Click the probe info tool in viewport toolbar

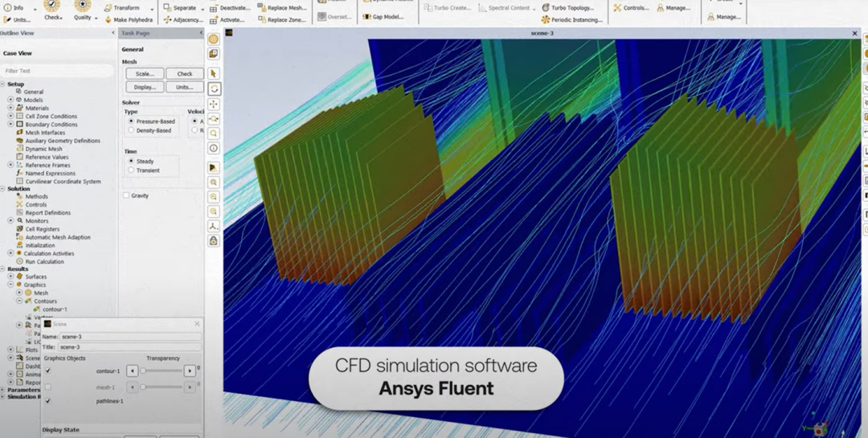[x=214, y=148]
